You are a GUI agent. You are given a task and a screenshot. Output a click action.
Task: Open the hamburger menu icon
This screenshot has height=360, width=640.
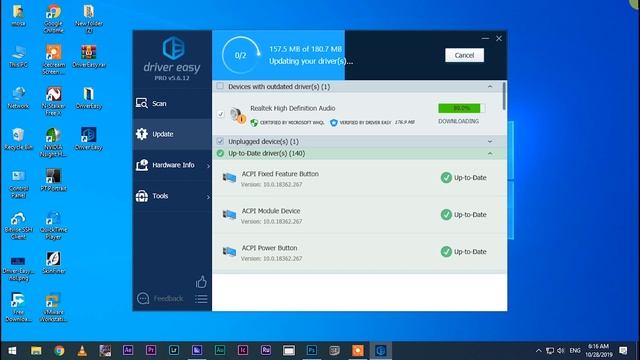coord(201,299)
